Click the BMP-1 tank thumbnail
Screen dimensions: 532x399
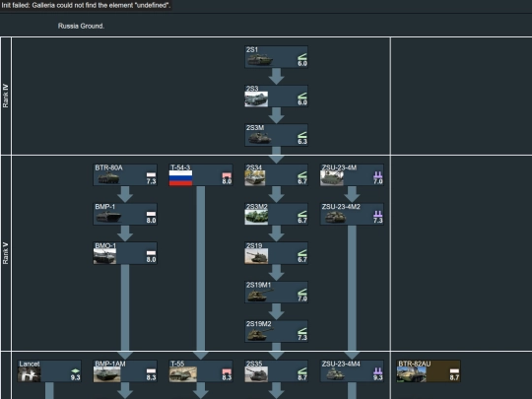point(108,217)
